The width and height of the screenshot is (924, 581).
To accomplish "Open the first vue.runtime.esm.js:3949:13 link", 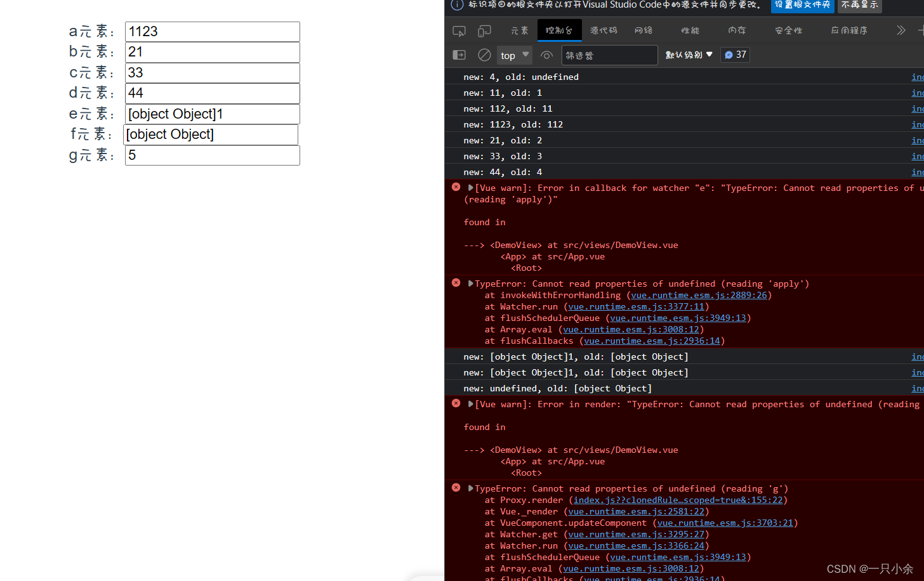I will click(678, 318).
